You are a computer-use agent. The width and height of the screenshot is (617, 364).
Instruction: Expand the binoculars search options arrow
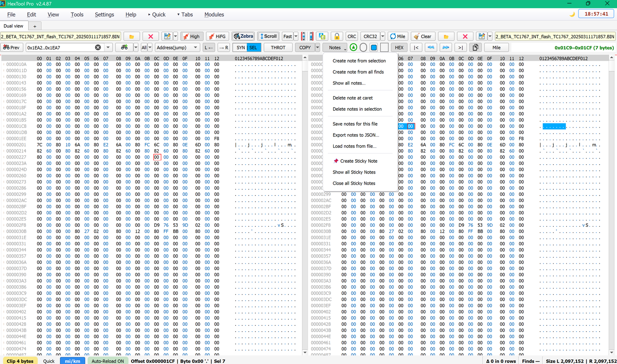[136, 47]
